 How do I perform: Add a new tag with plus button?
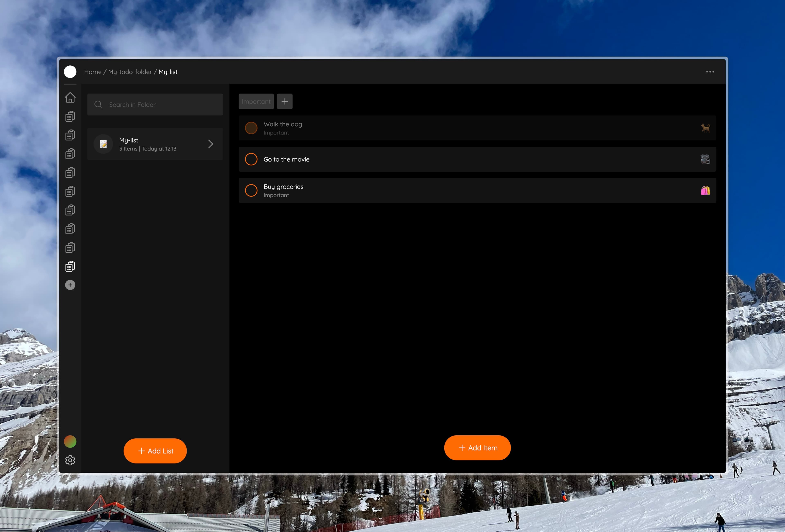coord(284,101)
